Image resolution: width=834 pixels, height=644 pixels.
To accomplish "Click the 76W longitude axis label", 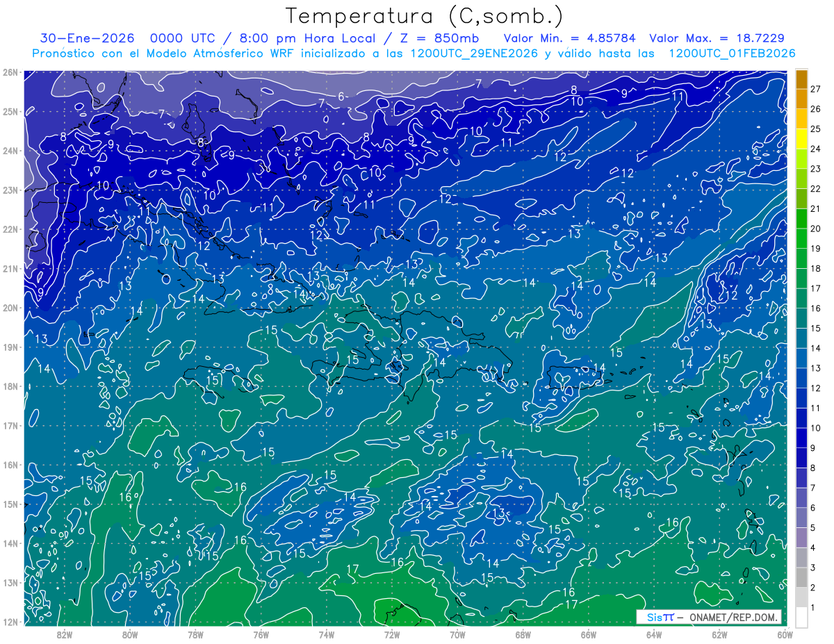I will (x=261, y=634).
